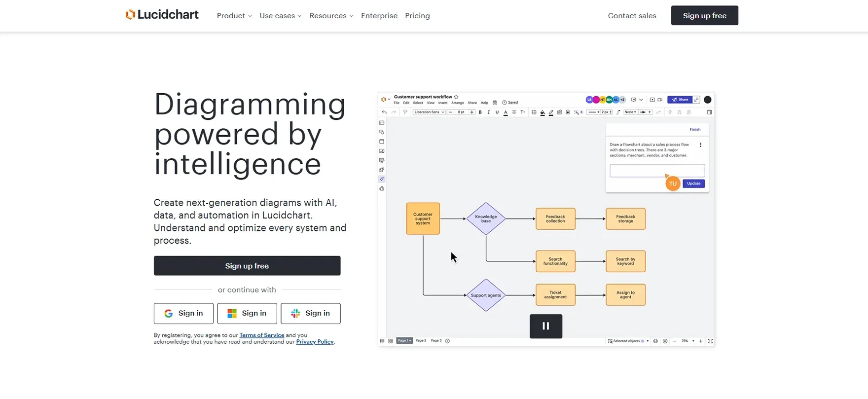Click the line shape curve icon
The height and width of the screenshot is (399, 868).
point(618,112)
